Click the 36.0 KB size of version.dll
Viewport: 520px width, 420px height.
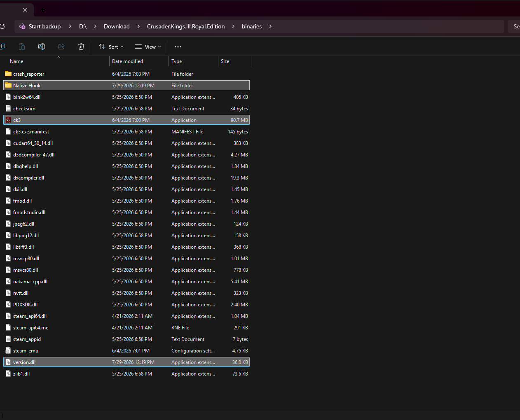240,362
